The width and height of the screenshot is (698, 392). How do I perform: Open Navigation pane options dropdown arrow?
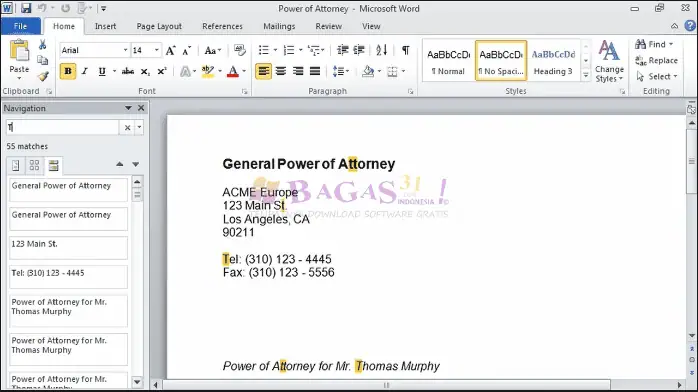click(128, 108)
